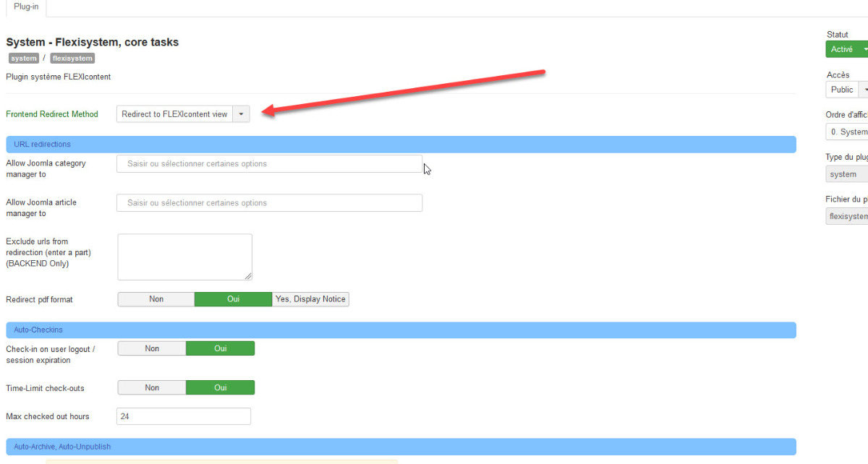Click the 'Auto-Archive, Auto-Unpublish' section header
The height and width of the screenshot is (464, 868).
point(401,447)
